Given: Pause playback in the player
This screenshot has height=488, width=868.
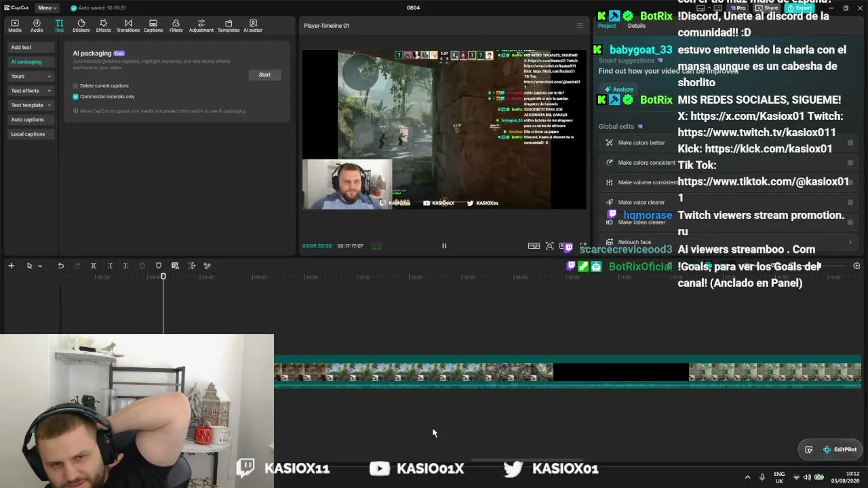Looking at the screenshot, I should pos(444,246).
